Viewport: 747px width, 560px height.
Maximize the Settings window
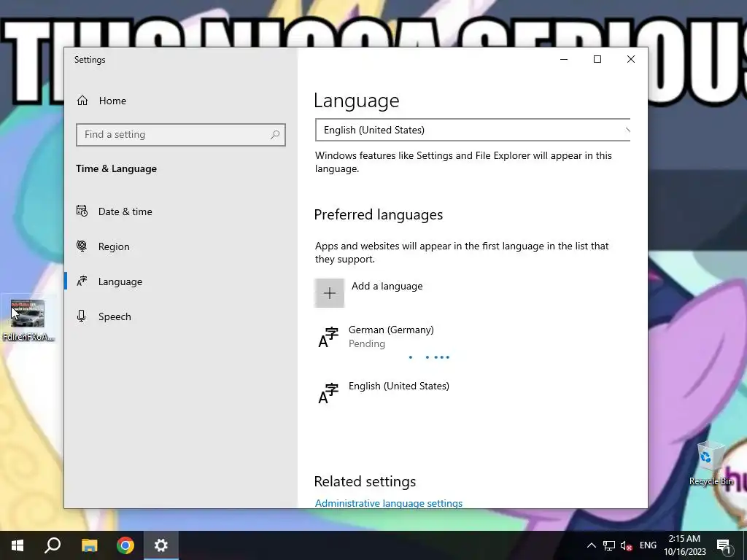[597, 59]
